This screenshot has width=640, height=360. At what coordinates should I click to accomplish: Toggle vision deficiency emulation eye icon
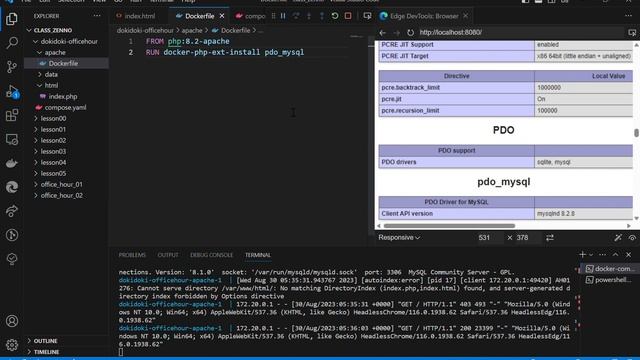632,238
